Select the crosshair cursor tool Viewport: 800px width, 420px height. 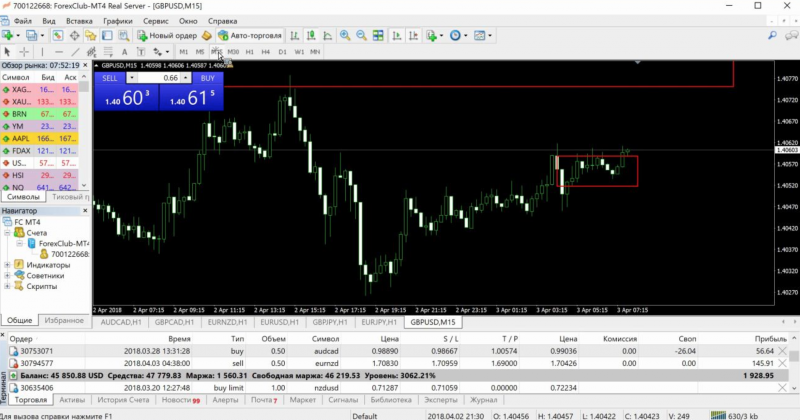point(24,51)
